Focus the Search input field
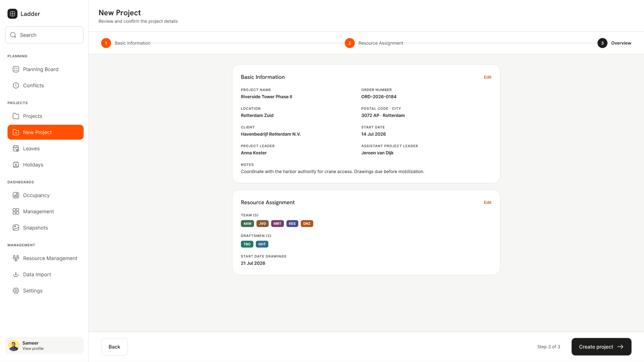The image size is (644, 362). pyautogui.click(x=44, y=35)
